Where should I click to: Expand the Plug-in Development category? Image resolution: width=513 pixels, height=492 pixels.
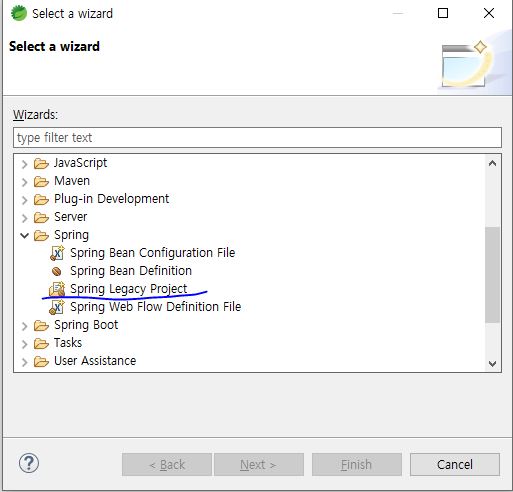coord(24,200)
